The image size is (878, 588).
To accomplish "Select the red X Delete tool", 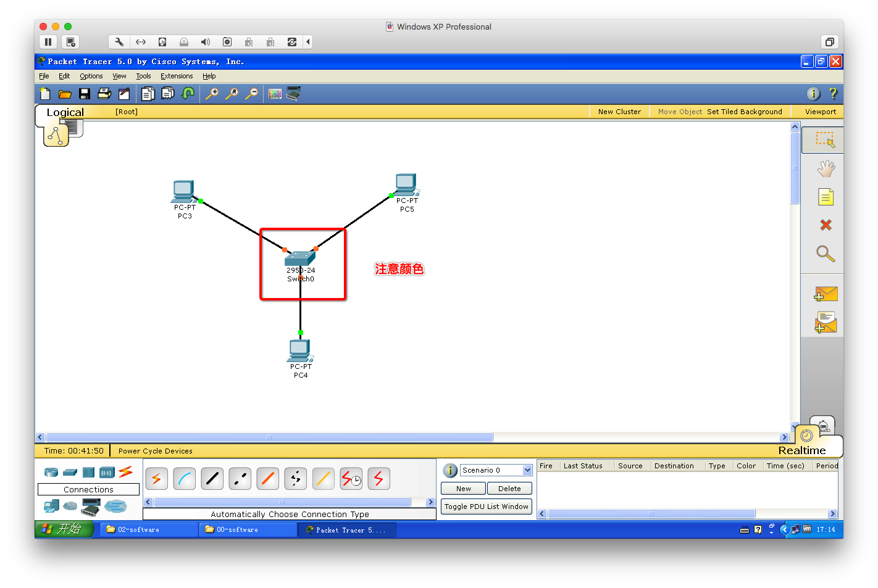I will pyautogui.click(x=826, y=225).
